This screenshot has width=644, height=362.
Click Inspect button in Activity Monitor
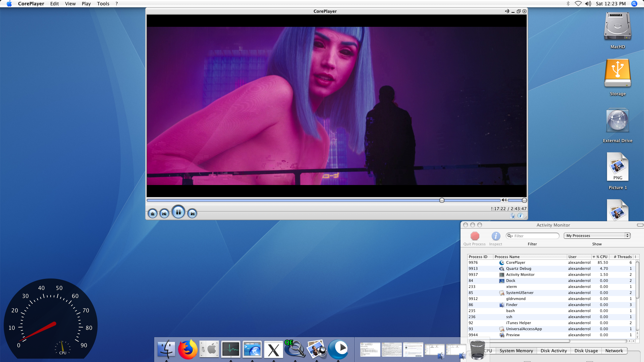[496, 239]
